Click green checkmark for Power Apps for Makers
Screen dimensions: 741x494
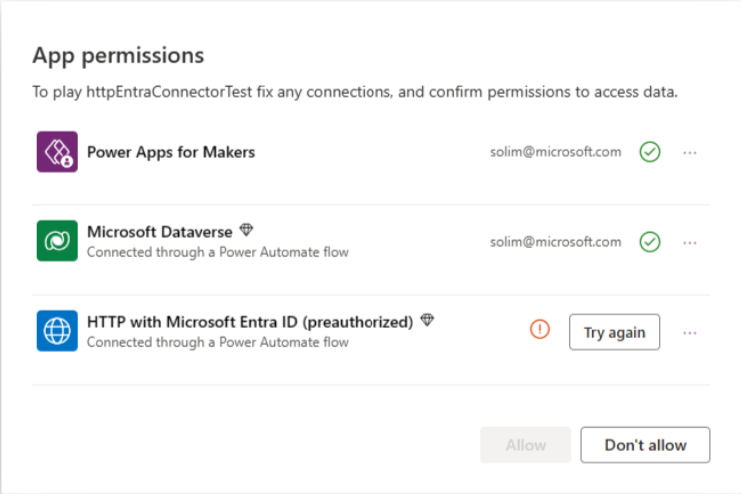650,152
